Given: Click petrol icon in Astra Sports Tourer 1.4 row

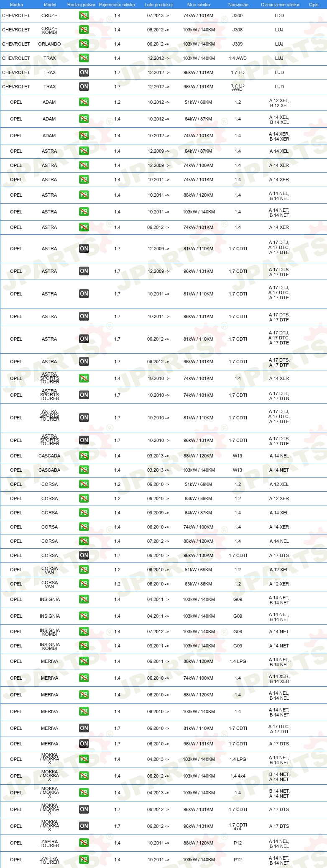Looking at the screenshot, I should 84,378.
